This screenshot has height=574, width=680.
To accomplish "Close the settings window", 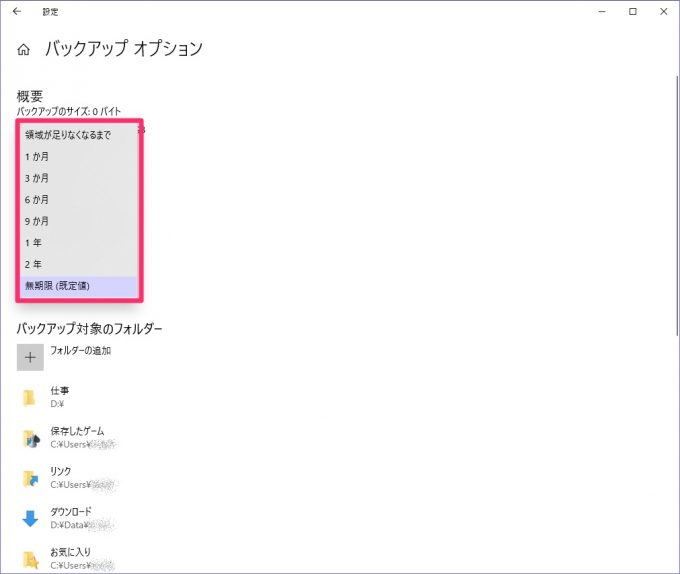I will click(x=664, y=12).
